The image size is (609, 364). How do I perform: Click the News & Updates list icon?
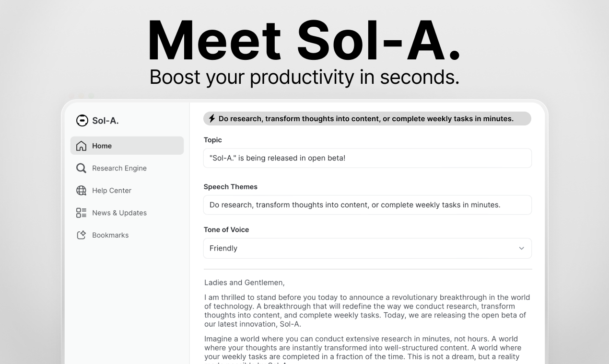click(82, 213)
